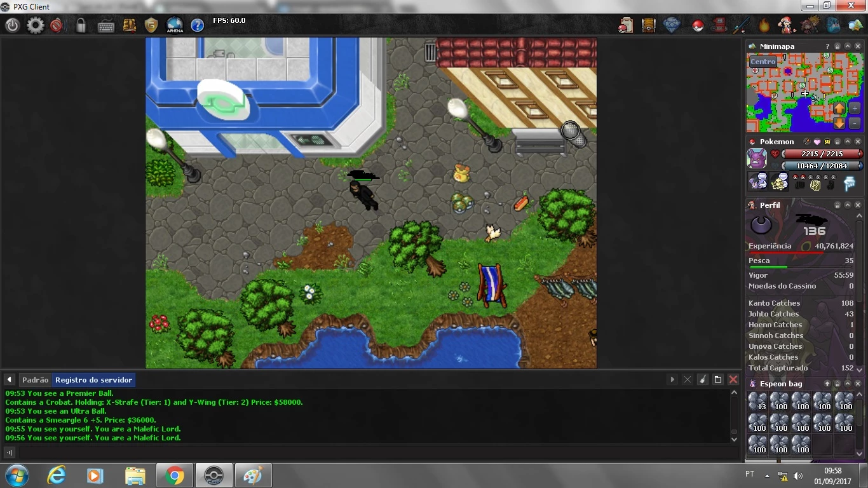Click the chat tabs right arrow
The height and width of the screenshot is (488, 868).
(x=672, y=380)
